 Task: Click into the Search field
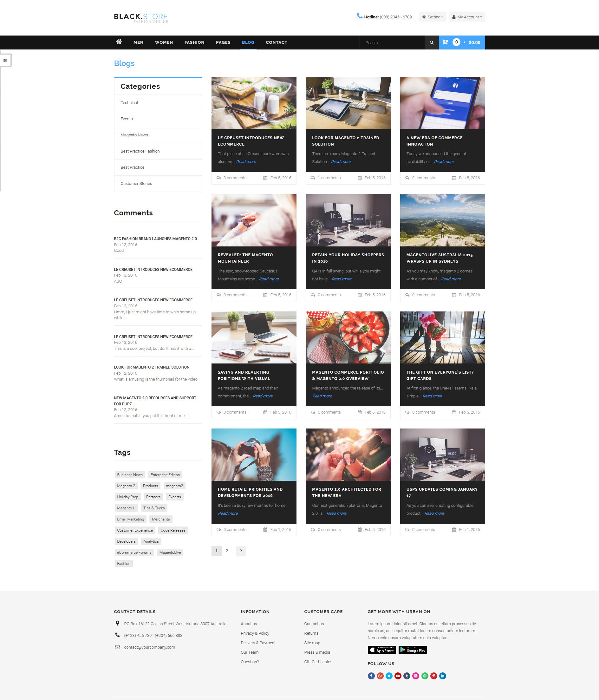click(x=392, y=43)
